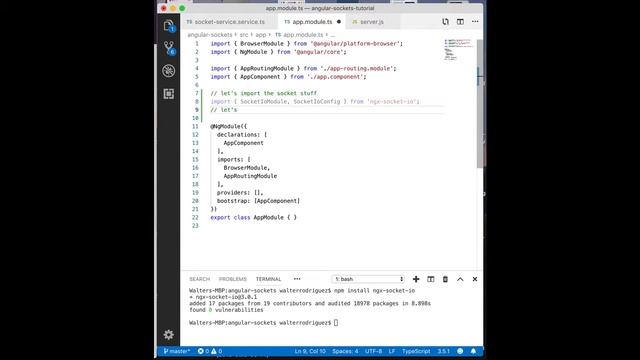Click the SocketIoModule import line
The height and width of the screenshot is (360, 640).
[x=315, y=102]
